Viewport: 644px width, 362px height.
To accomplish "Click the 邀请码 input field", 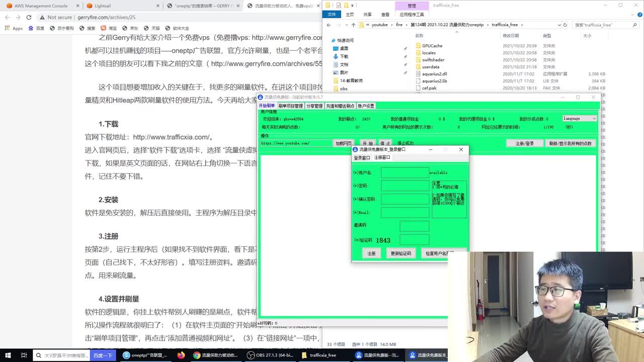I will click(415, 226).
